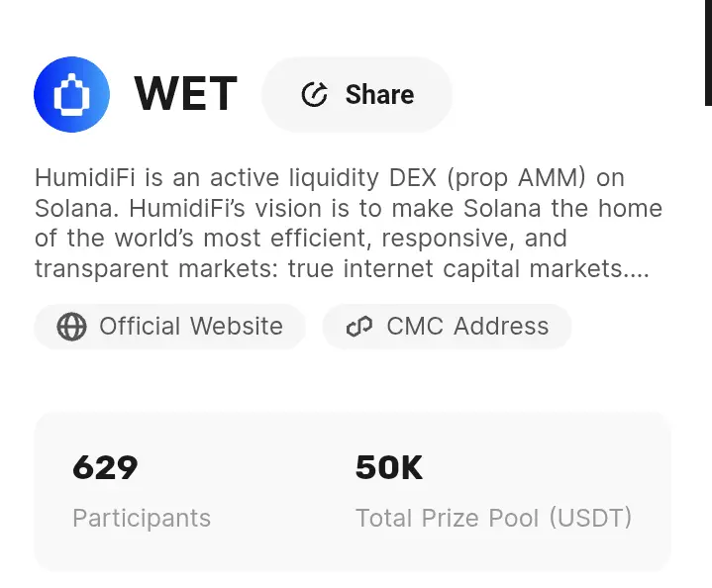Image resolution: width=712 pixels, height=588 pixels.
Task: Click the 629 participants count
Action: click(x=105, y=467)
